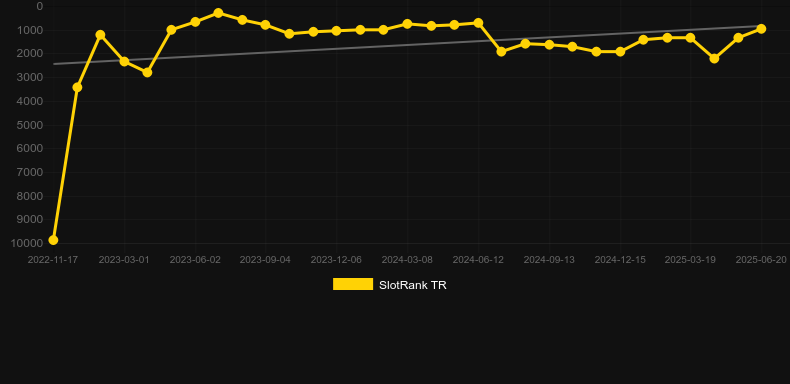790x384 pixels.
Task: Click the x-axis label 2023-09-04
Action: tap(265, 260)
